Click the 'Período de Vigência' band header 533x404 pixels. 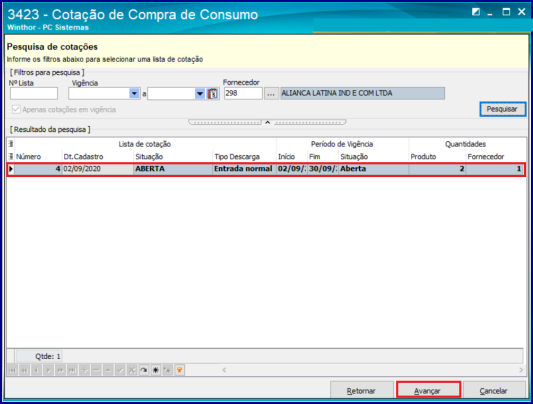[x=342, y=144]
